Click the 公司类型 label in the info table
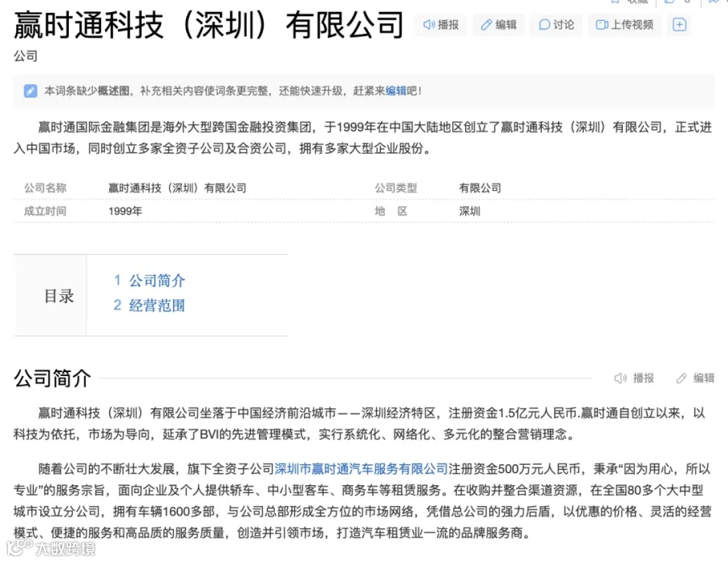Screen dimensions: 728x562 coord(396,188)
